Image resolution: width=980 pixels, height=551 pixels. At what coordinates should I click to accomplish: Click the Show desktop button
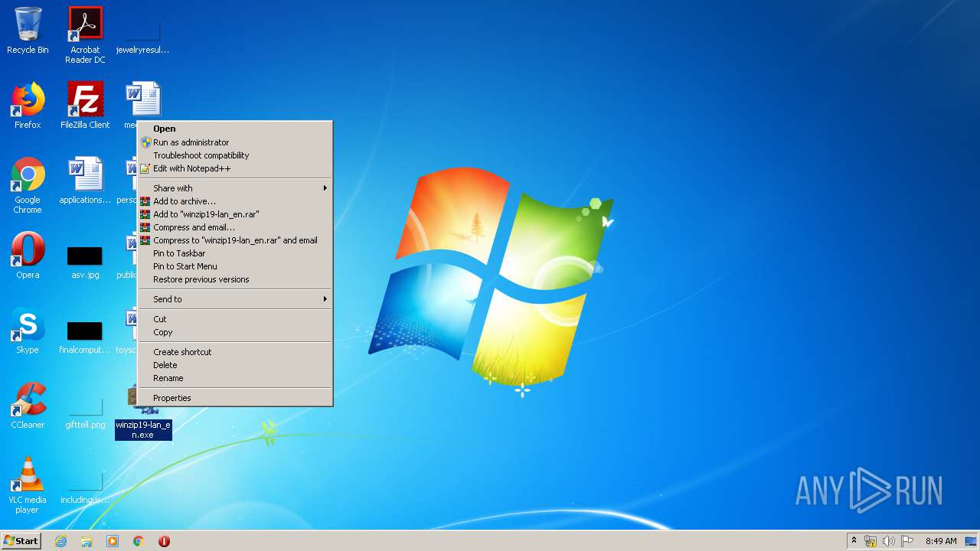[972, 541]
